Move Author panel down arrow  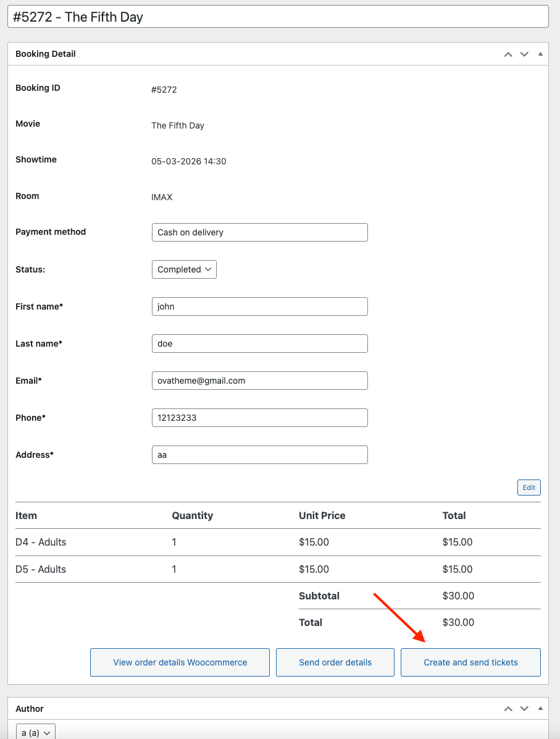[x=524, y=708]
